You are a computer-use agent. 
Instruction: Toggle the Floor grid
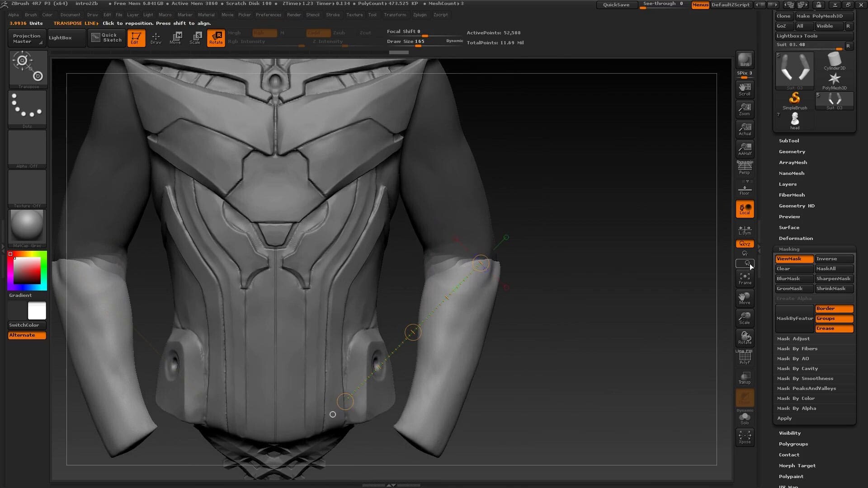745,188
